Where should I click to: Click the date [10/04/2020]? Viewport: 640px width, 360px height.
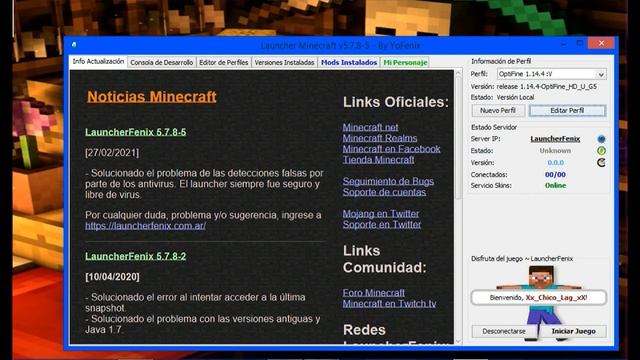(112, 277)
